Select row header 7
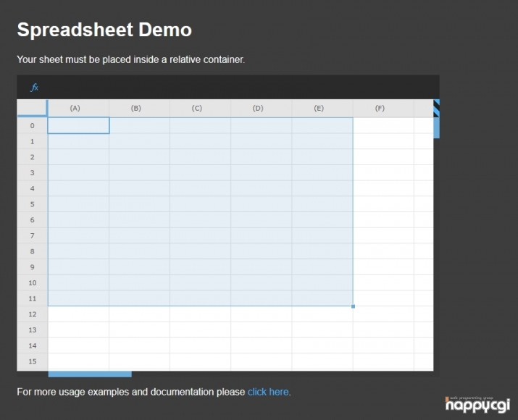 coord(33,235)
